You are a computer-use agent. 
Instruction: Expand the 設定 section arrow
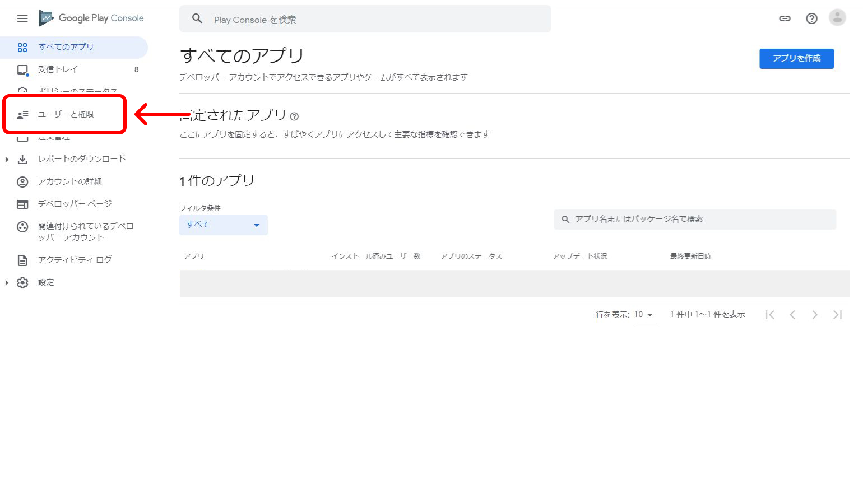(7, 283)
